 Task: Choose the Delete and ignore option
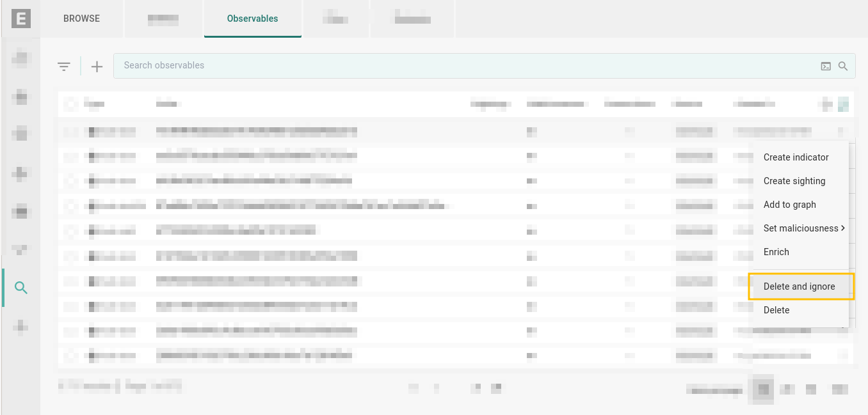coord(799,286)
